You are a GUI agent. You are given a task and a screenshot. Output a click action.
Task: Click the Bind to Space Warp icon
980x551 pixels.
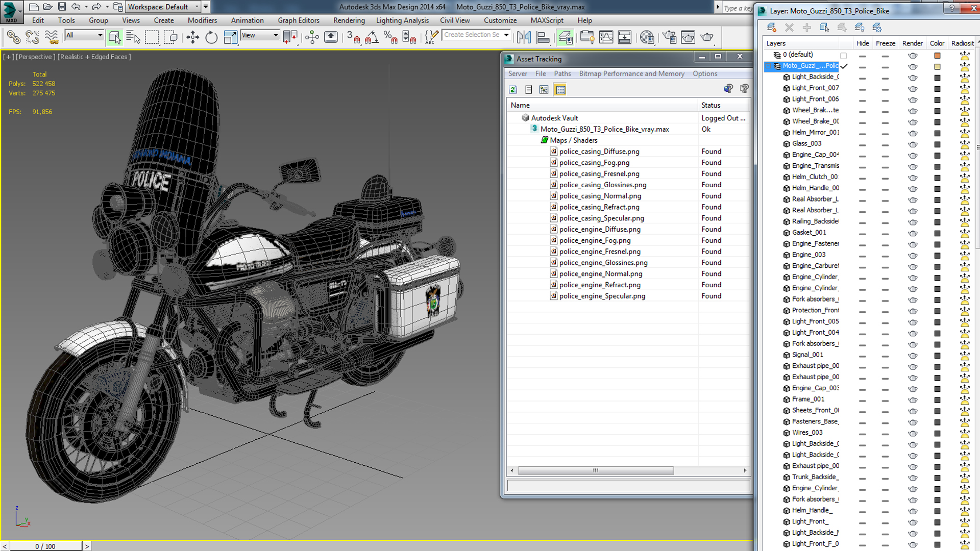click(52, 37)
